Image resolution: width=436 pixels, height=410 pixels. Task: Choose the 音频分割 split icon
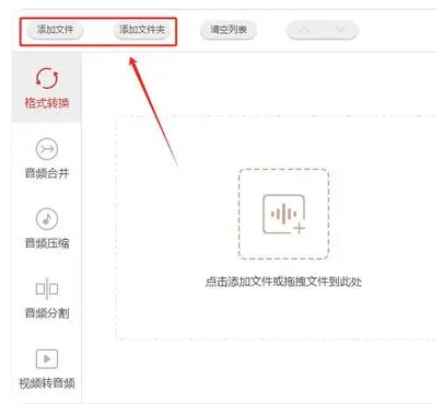coord(47,289)
